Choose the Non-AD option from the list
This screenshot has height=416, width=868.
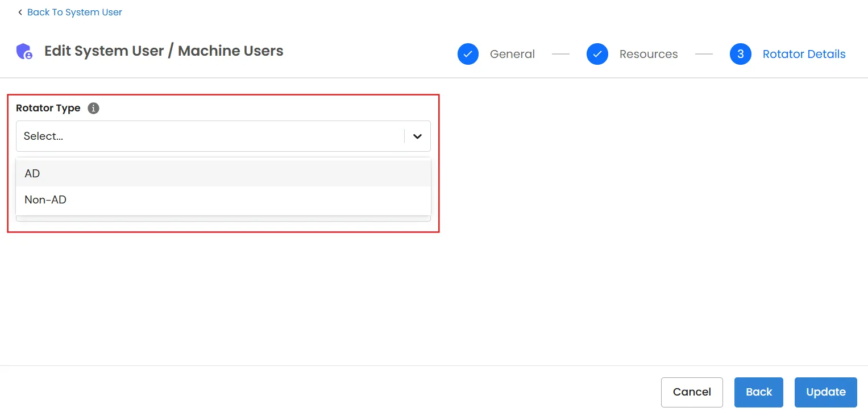pos(223,199)
